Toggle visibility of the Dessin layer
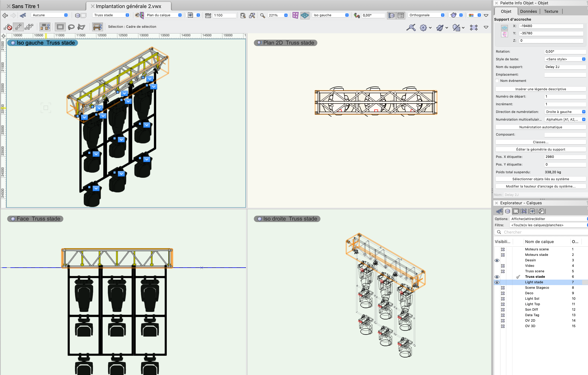This screenshot has width=588, height=375. pyautogui.click(x=497, y=260)
